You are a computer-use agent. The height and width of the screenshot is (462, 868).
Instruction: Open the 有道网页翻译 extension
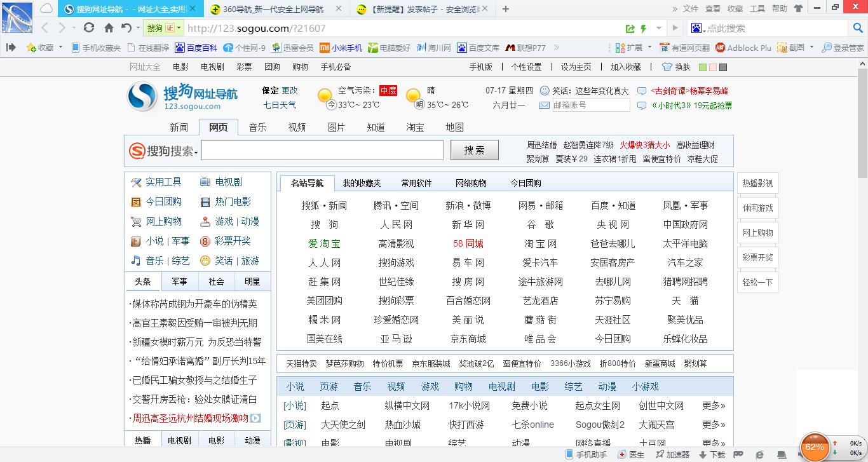pyautogui.click(x=685, y=48)
